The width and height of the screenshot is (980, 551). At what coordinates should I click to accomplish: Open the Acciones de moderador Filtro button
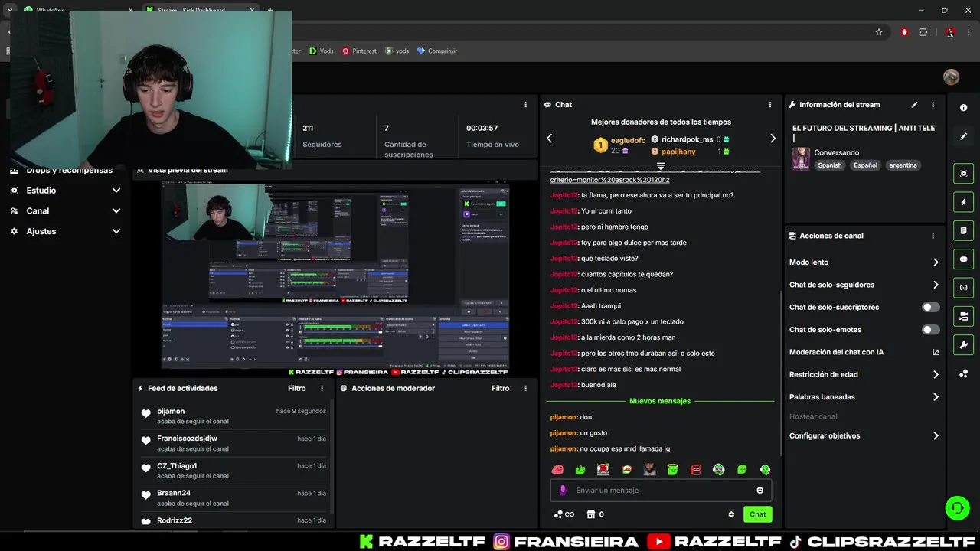(501, 388)
